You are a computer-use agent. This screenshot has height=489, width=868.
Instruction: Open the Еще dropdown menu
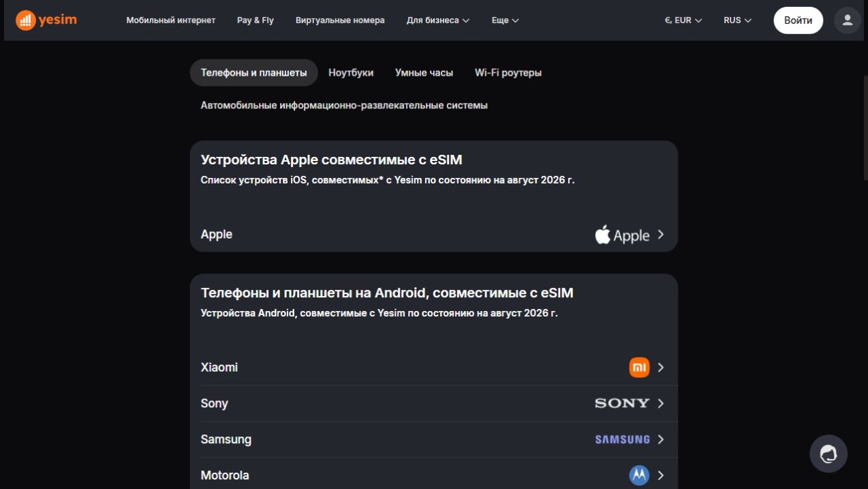[x=505, y=20]
